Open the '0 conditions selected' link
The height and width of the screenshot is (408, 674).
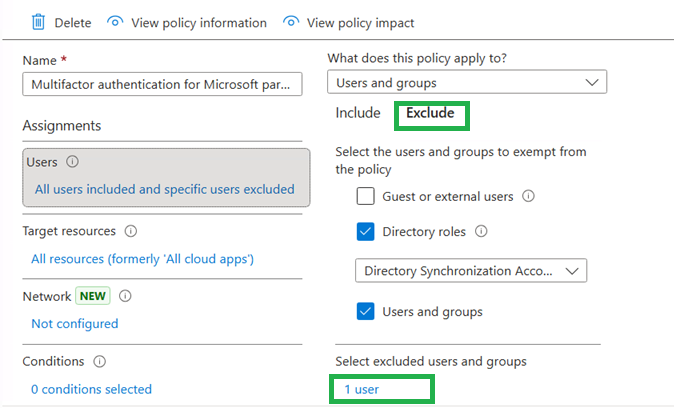(91, 389)
